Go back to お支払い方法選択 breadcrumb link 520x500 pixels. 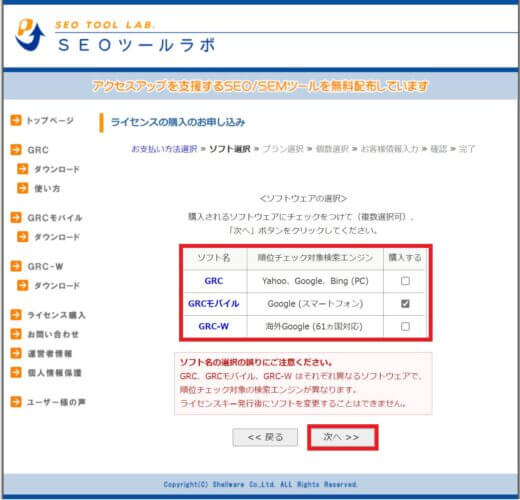point(164,149)
